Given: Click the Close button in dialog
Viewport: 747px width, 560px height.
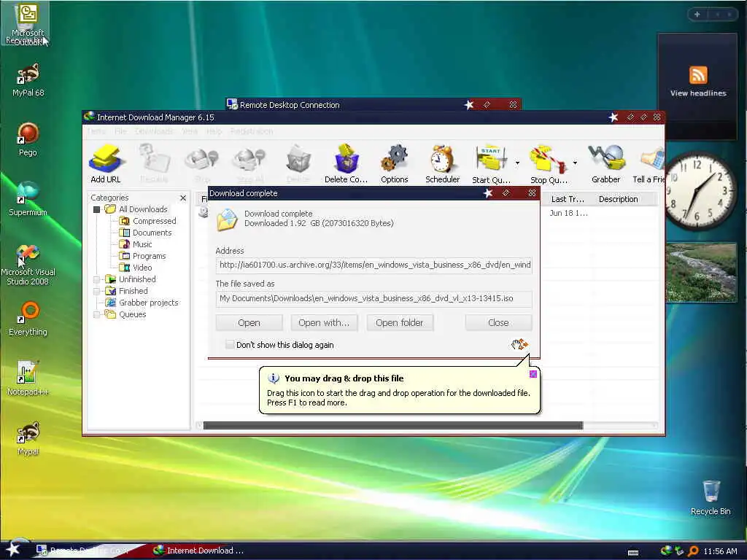Looking at the screenshot, I should tap(498, 322).
